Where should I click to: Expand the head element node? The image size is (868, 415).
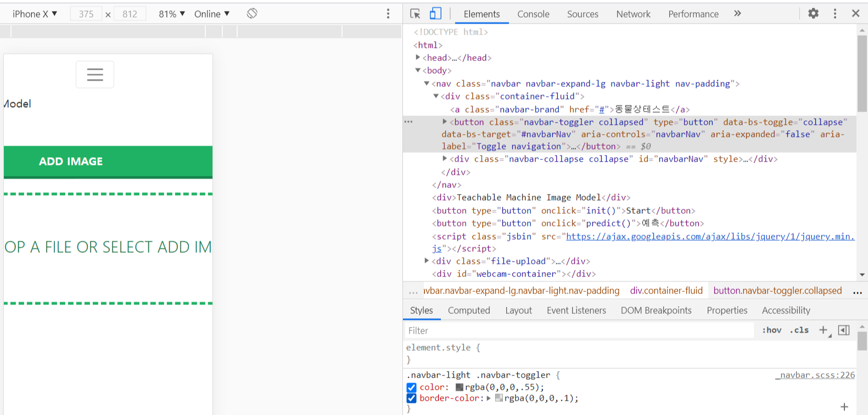point(418,57)
